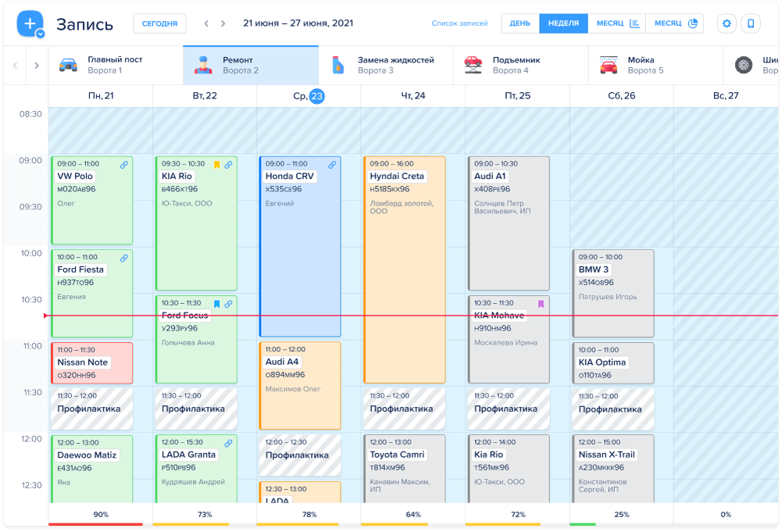Image resolution: width=782 pixels, height=532 pixels.
Task: Click the highlighted Ср, 23 day header
Action: (309, 96)
